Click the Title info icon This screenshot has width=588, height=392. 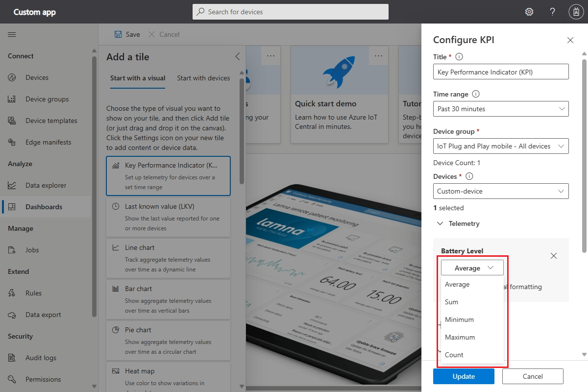459,57
